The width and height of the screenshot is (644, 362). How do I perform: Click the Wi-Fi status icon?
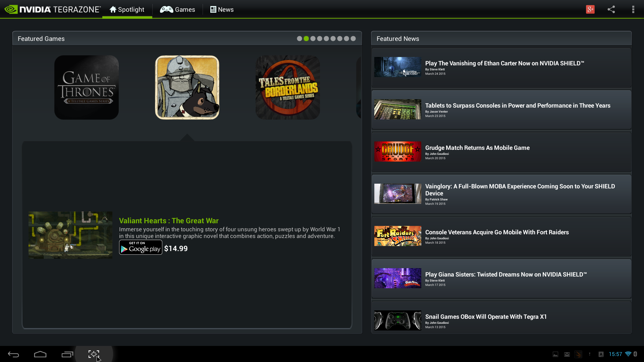pos(628,354)
